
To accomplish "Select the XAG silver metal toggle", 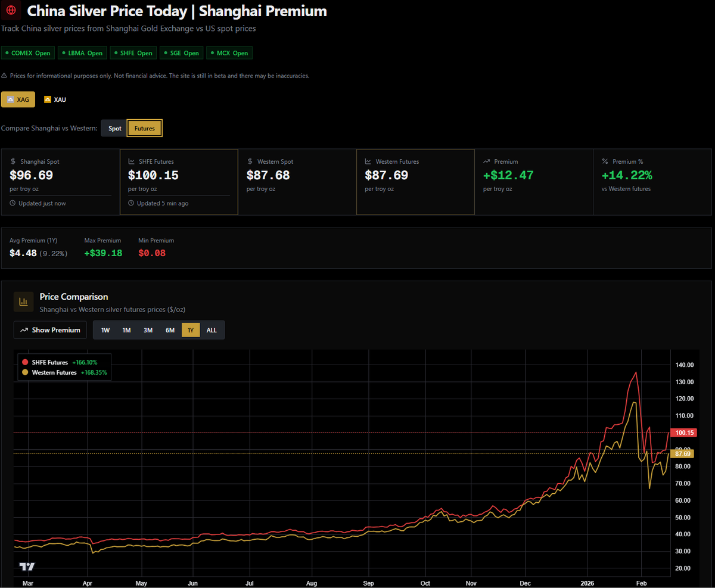I will (18, 99).
